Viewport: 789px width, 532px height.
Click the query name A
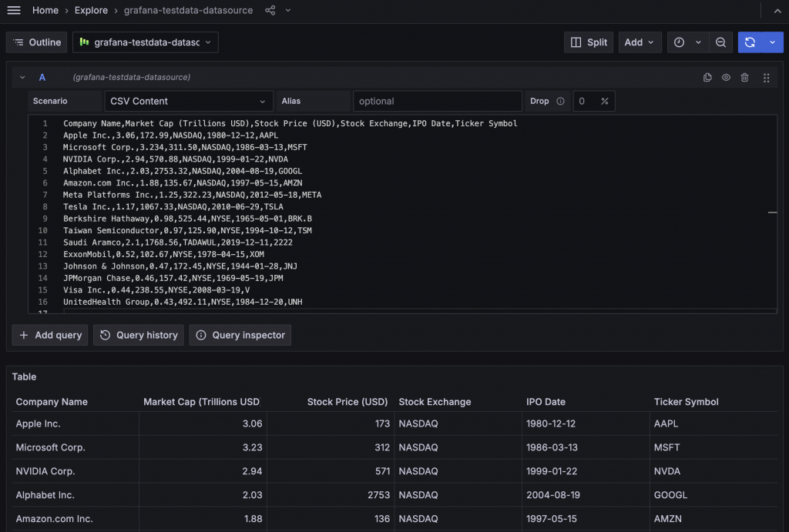tap(42, 78)
